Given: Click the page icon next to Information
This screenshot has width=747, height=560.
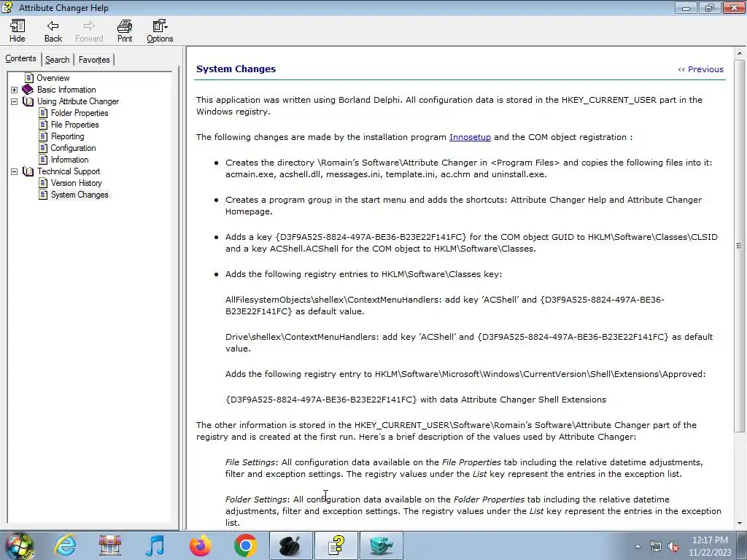Looking at the screenshot, I should tap(43, 160).
